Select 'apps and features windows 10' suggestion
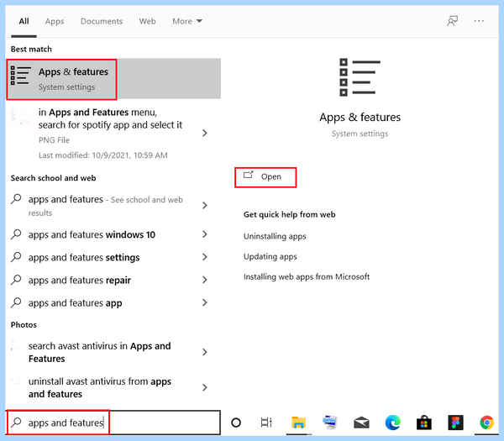This screenshot has height=441, width=504. point(92,234)
